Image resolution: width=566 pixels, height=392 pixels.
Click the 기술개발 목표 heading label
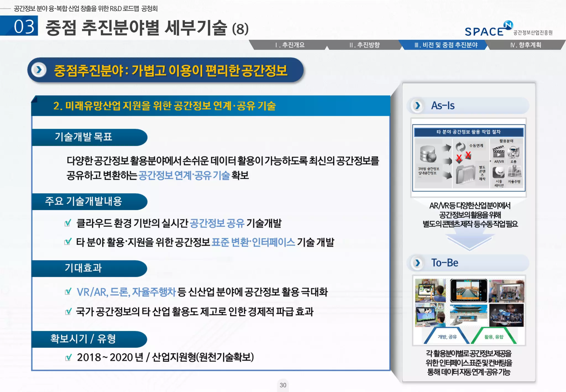[83, 137]
